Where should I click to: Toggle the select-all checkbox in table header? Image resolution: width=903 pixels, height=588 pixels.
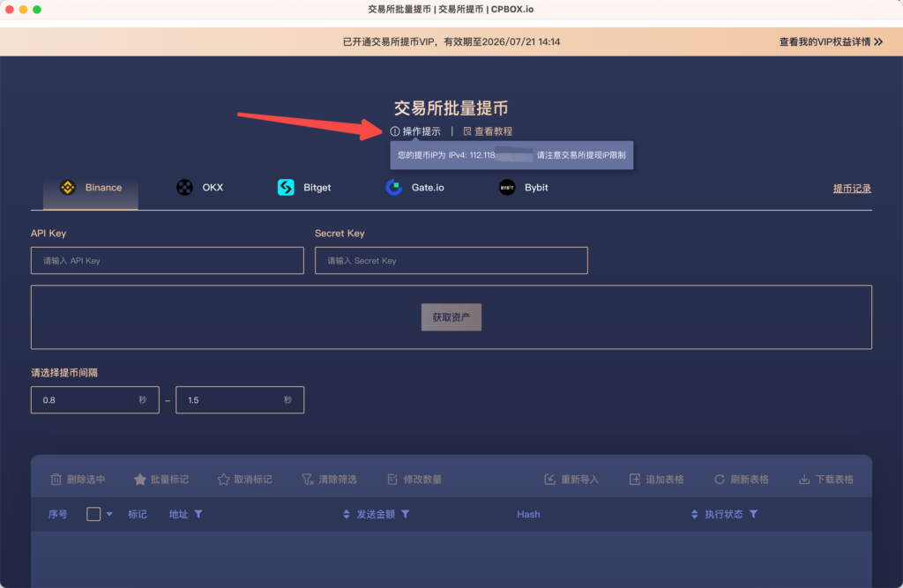click(93, 514)
